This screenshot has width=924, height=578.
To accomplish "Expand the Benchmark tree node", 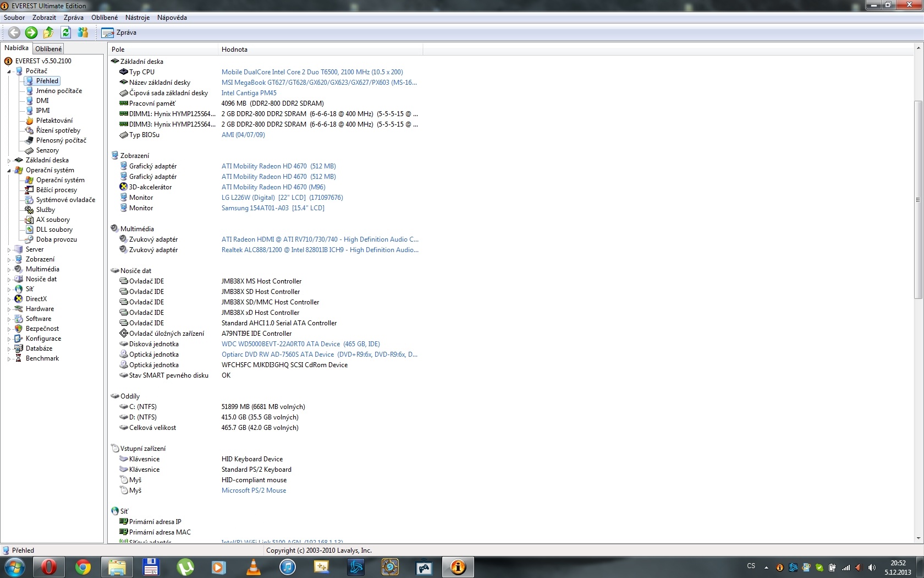I will point(9,359).
